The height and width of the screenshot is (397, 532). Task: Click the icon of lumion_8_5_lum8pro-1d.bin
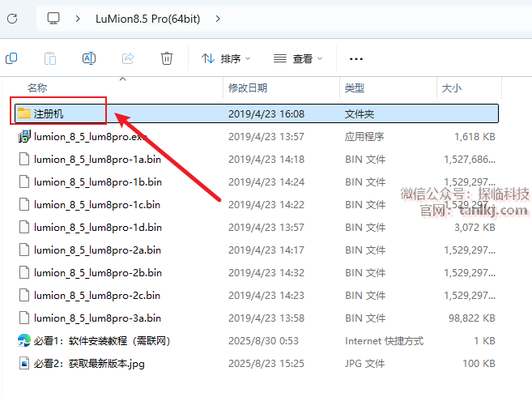[x=24, y=227]
